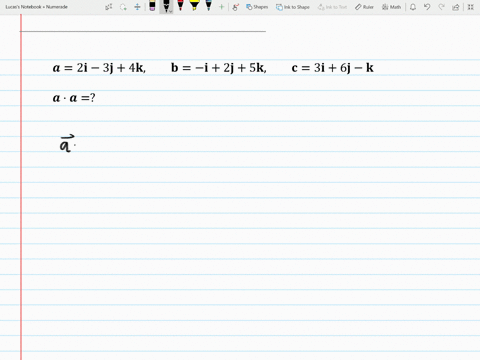Click the Lucas's Notebook title
The width and height of the screenshot is (480, 360).
point(37,7)
